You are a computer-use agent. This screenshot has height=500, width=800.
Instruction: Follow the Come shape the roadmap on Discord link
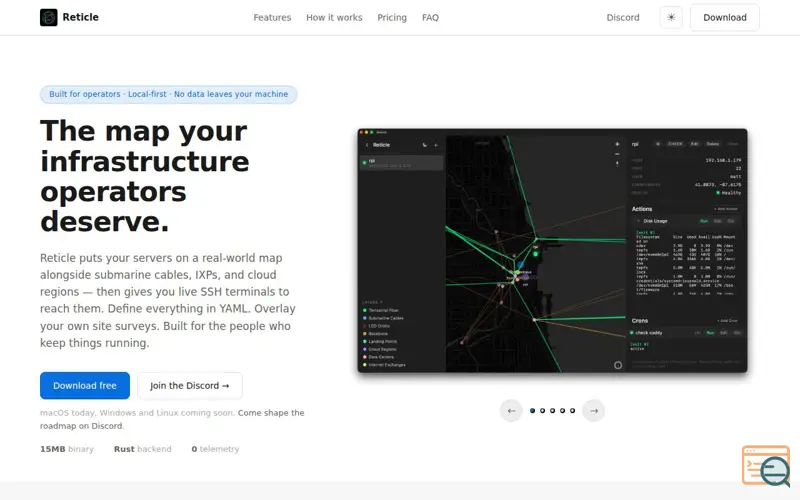[x=172, y=419]
